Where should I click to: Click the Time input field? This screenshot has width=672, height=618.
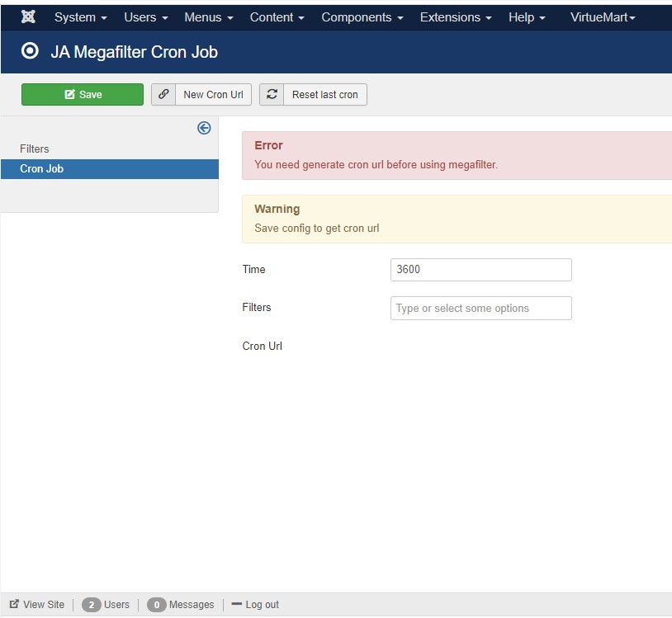tap(480, 269)
